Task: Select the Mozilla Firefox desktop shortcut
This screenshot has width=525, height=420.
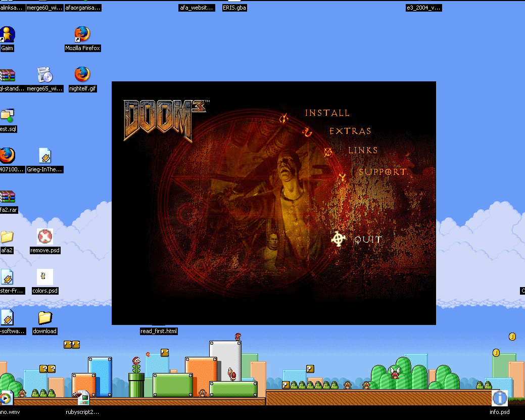Action: coord(82,34)
